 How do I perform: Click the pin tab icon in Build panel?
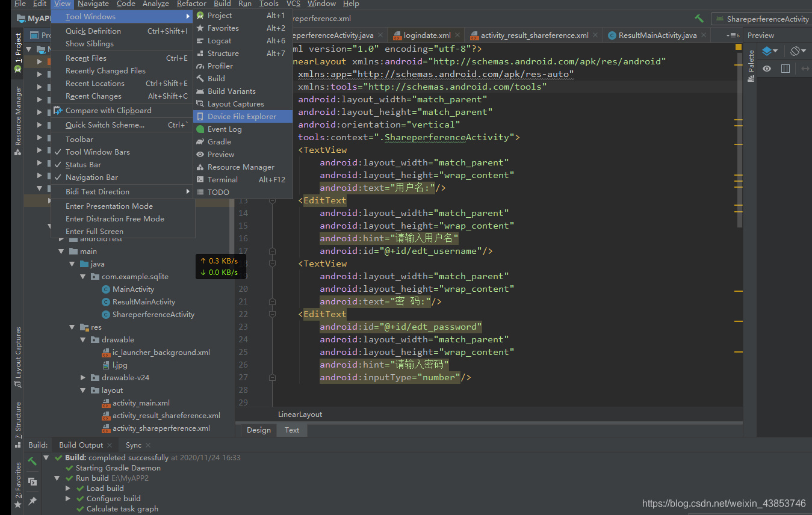tap(33, 501)
